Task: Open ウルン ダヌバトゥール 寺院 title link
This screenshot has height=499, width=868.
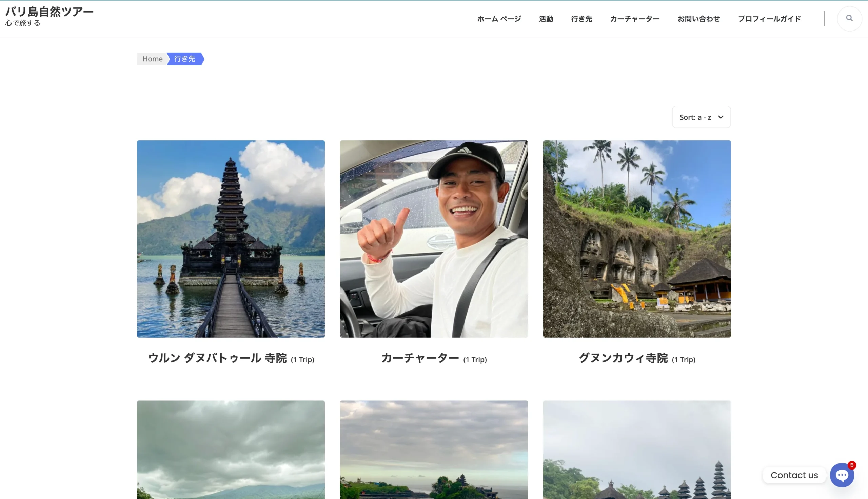Action: (x=217, y=358)
